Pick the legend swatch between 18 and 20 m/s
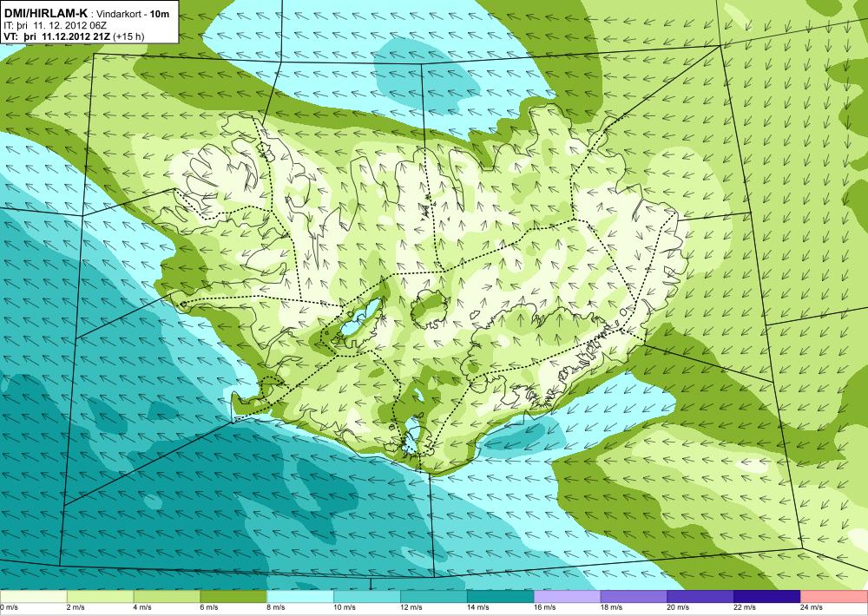Image resolution: width=868 pixels, height=616 pixels. click(634, 596)
